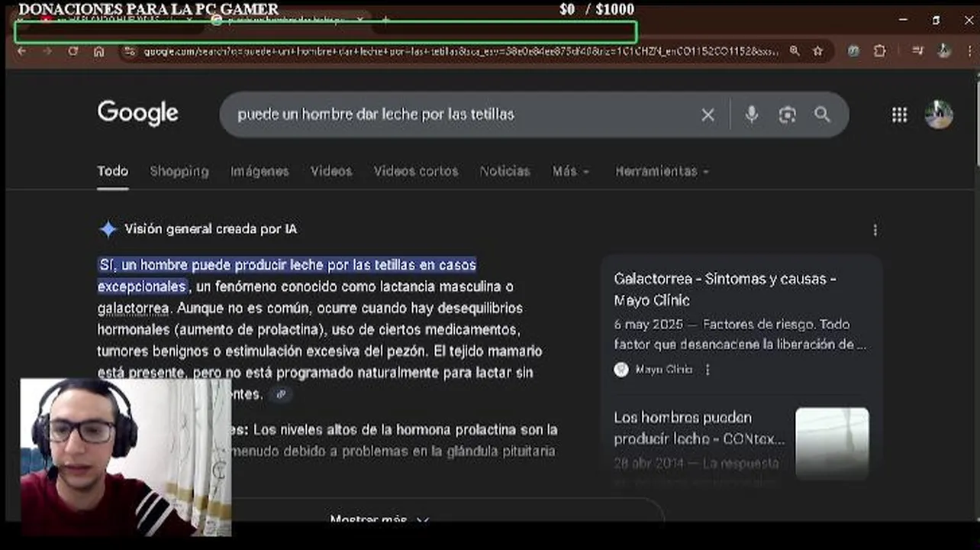The image size is (980, 550).
Task: Open the Chrome profile avatar in toolbar
Action: pyautogui.click(x=944, y=51)
